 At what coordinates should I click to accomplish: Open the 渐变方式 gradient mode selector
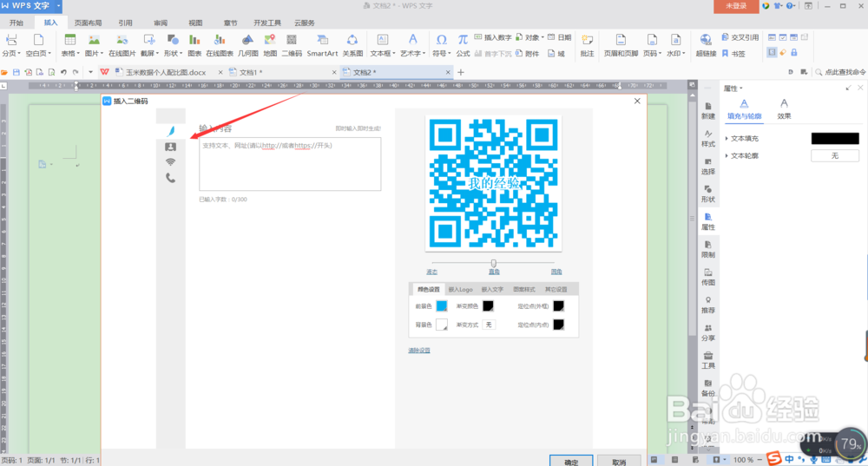point(489,325)
